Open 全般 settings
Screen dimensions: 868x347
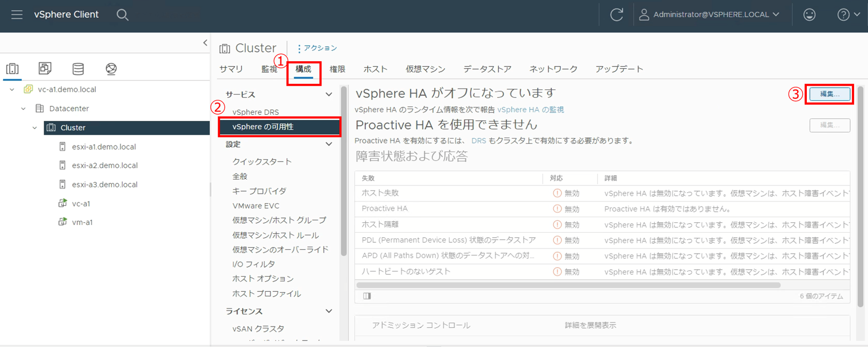tap(240, 176)
